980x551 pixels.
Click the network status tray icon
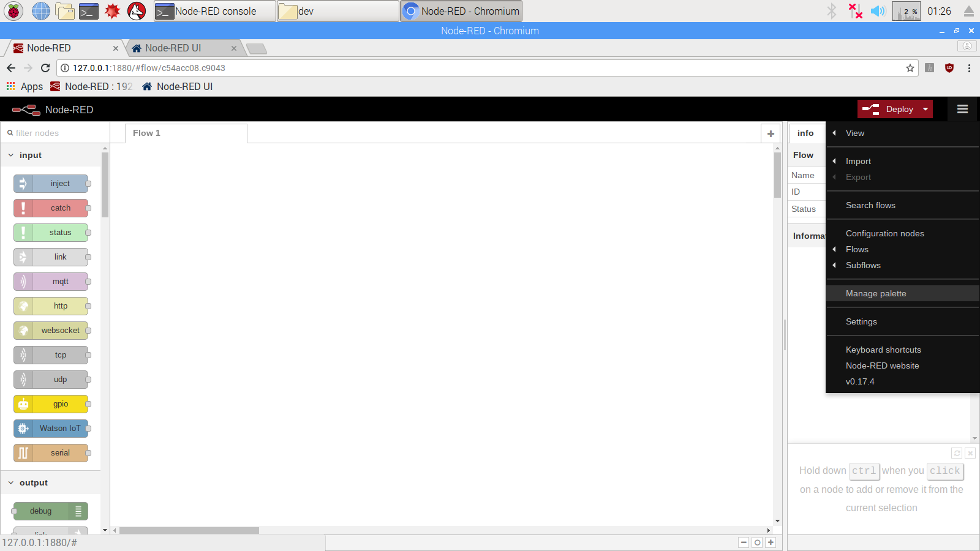click(x=855, y=11)
